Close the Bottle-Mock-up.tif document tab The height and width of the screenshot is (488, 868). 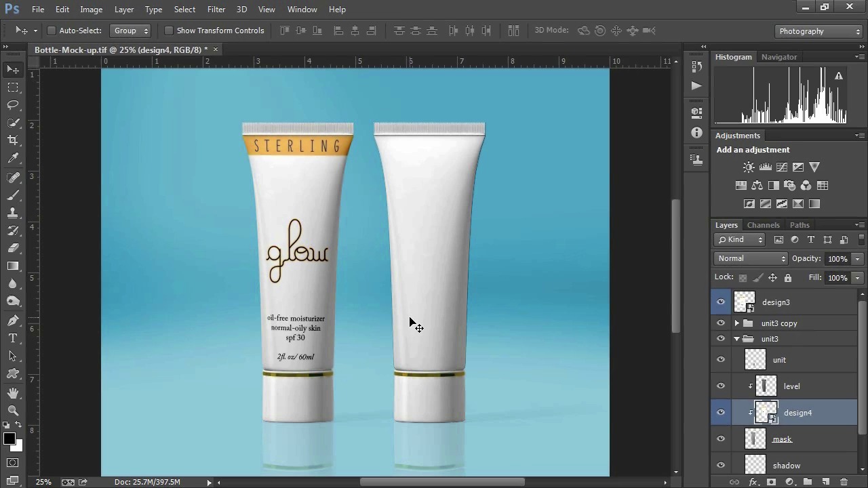[x=216, y=49]
